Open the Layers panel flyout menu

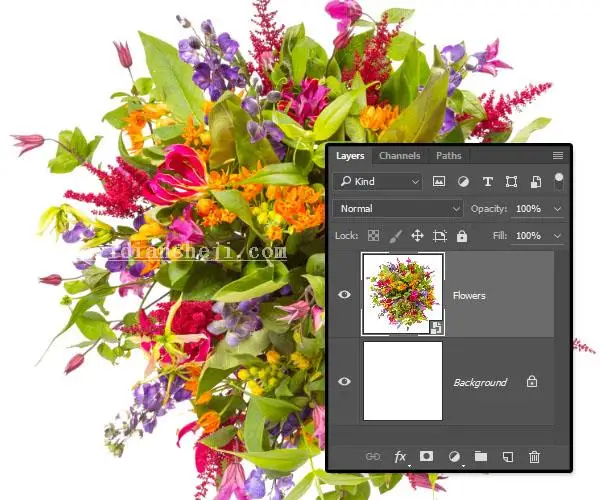point(558,155)
